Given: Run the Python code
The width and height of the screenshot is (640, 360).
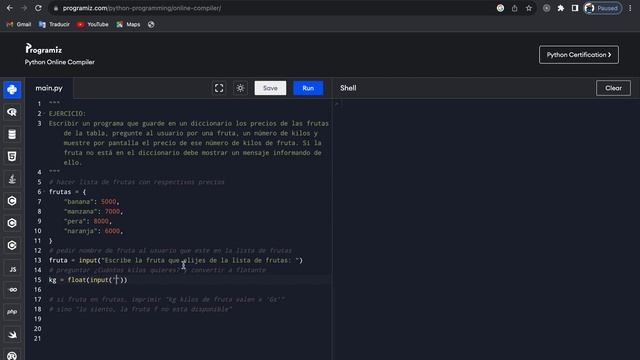Looking at the screenshot, I should point(308,88).
